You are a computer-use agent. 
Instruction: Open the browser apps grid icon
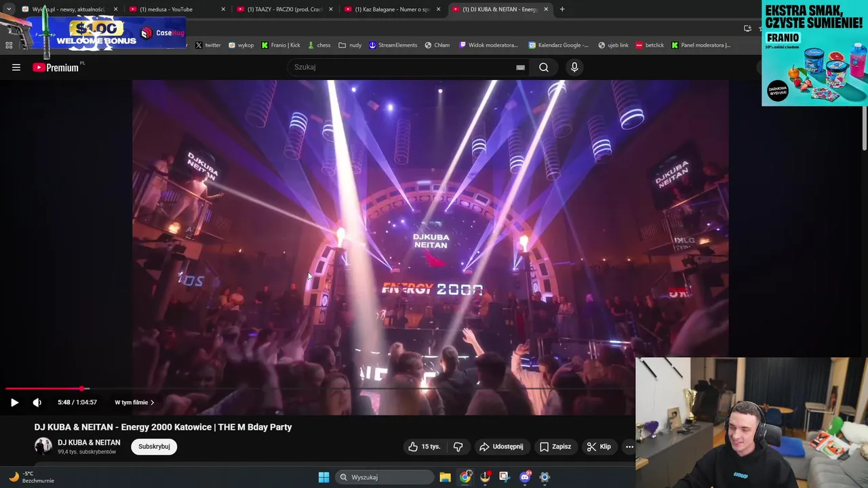click(x=9, y=45)
